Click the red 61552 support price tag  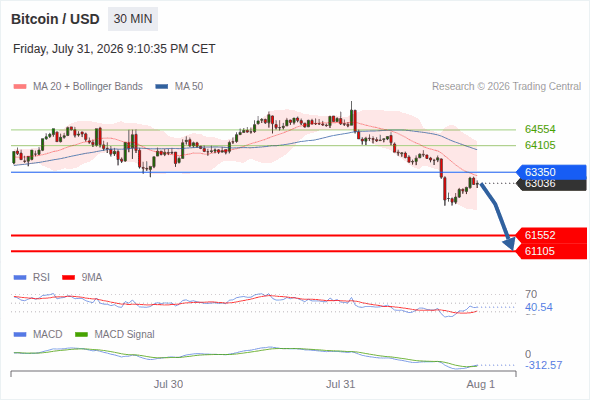[x=551, y=235]
